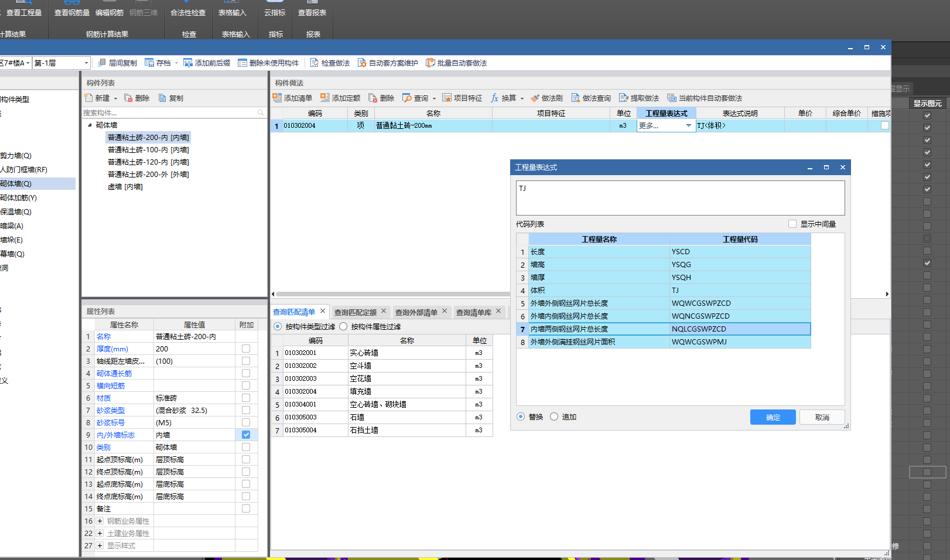Screen dimensions: 950x560
Task: Click the 添加前后缀 icon
Action: click(188, 63)
